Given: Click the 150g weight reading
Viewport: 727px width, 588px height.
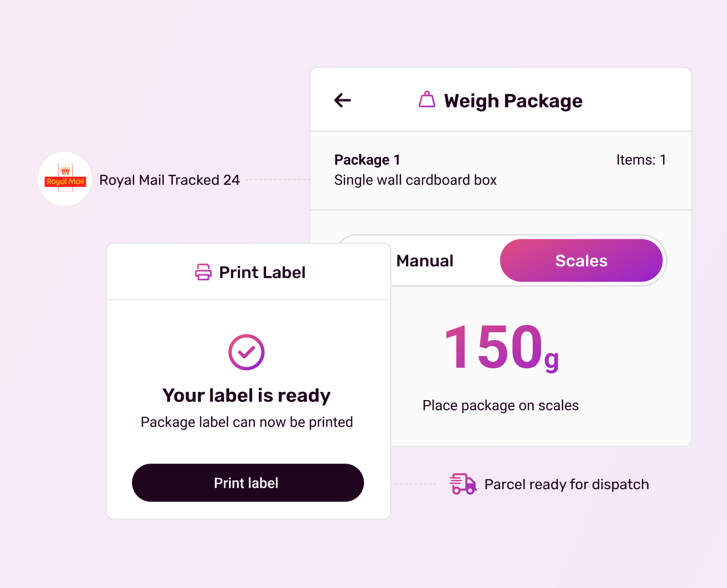Looking at the screenshot, I should coord(502,348).
